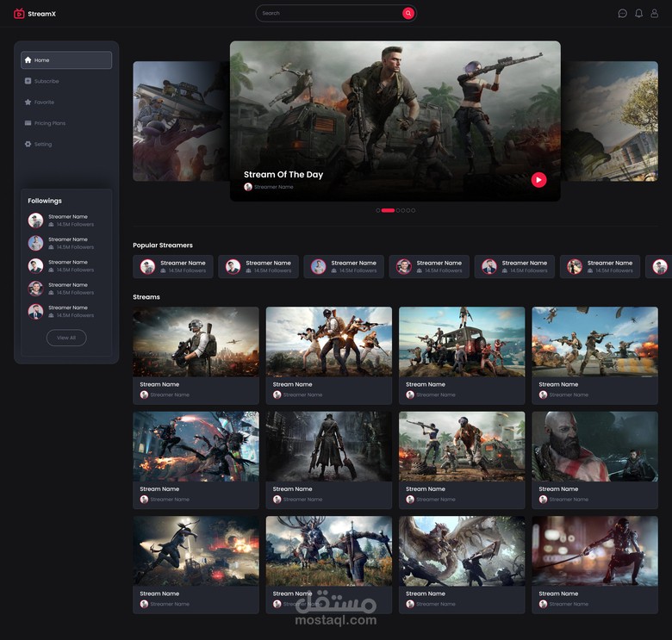Open the antlered monster fight stream thumbnail
672x640 pixels.
[329, 551]
